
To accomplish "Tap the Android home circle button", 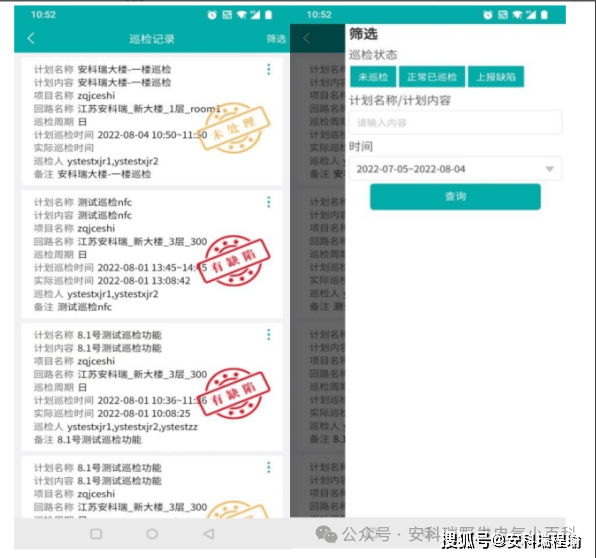I will [152, 534].
